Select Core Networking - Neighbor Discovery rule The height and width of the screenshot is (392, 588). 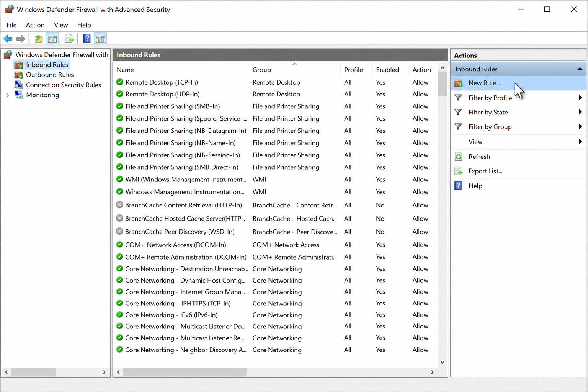[x=276, y=350]
